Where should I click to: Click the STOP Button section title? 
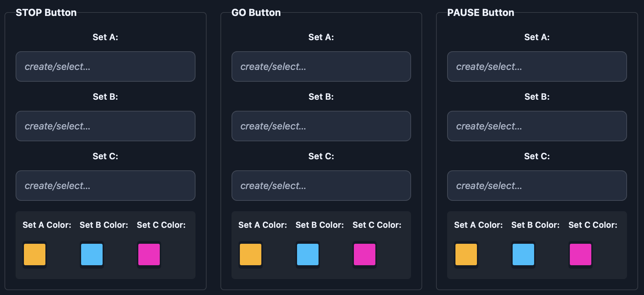(46, 13)
